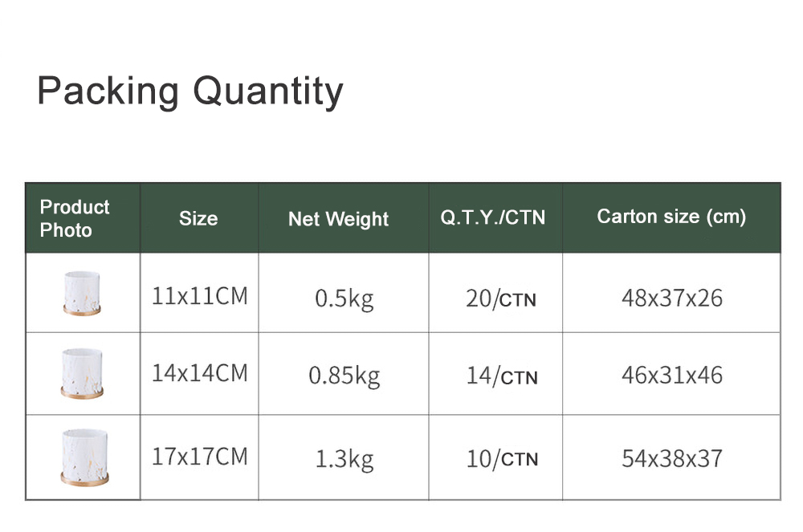Click the Packing Quantity heading

190,92
